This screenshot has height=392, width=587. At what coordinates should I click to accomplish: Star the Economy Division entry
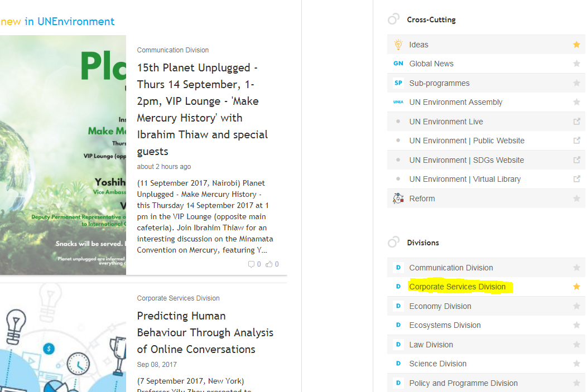click(x=576, y=306)
